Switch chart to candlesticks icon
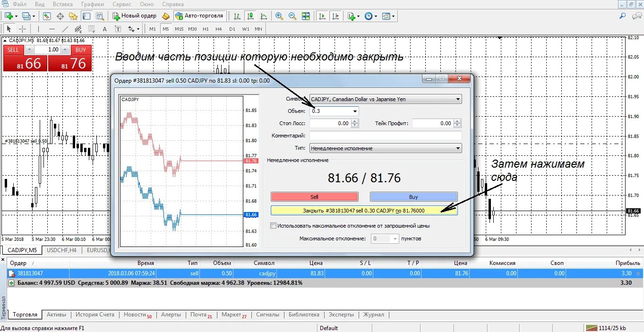Image resolution: width=644 pixels, height=332 pixels. click(x=250, y=16)
